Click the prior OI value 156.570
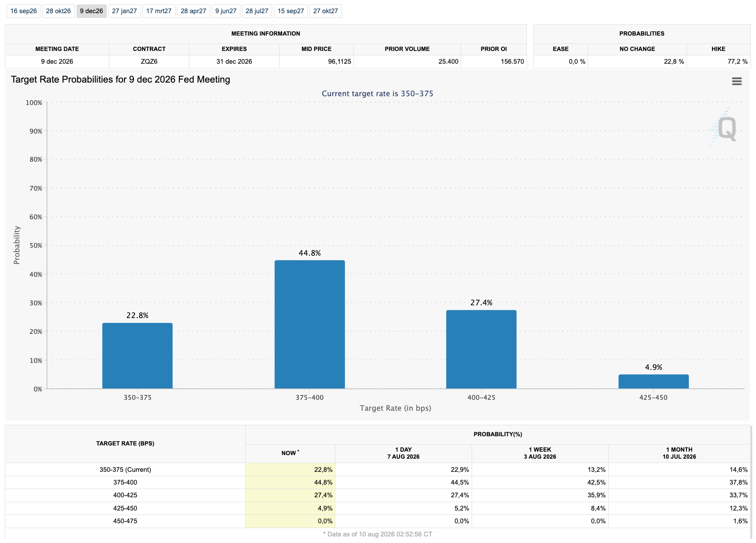The height and width of the screenshot is (543, 756). click(512, 62)
